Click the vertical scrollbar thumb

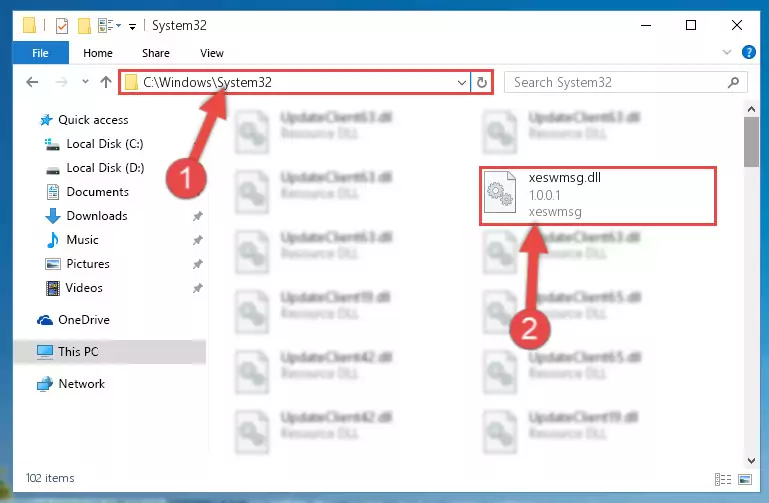tap(751, 142)
